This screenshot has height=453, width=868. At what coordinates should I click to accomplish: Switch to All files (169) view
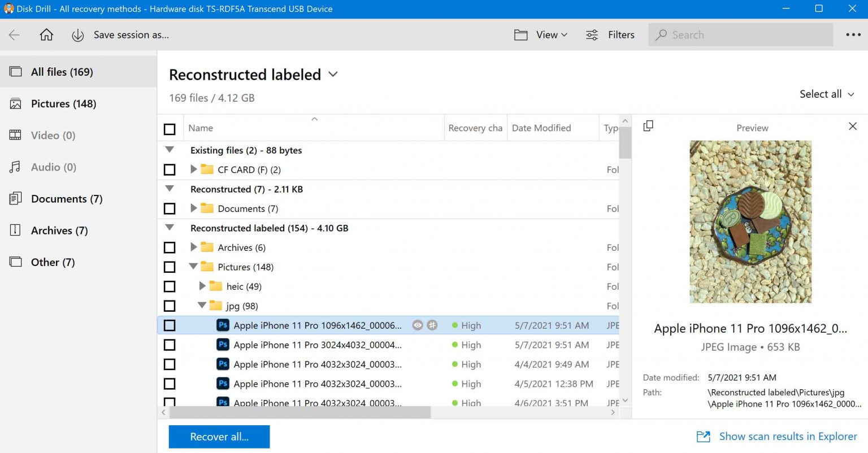[62, 72]
